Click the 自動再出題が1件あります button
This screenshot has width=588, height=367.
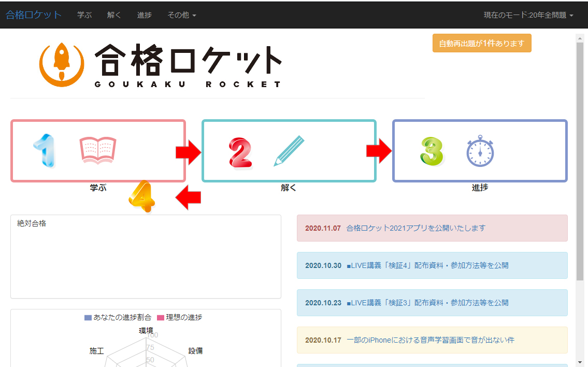tap(482, 43)
